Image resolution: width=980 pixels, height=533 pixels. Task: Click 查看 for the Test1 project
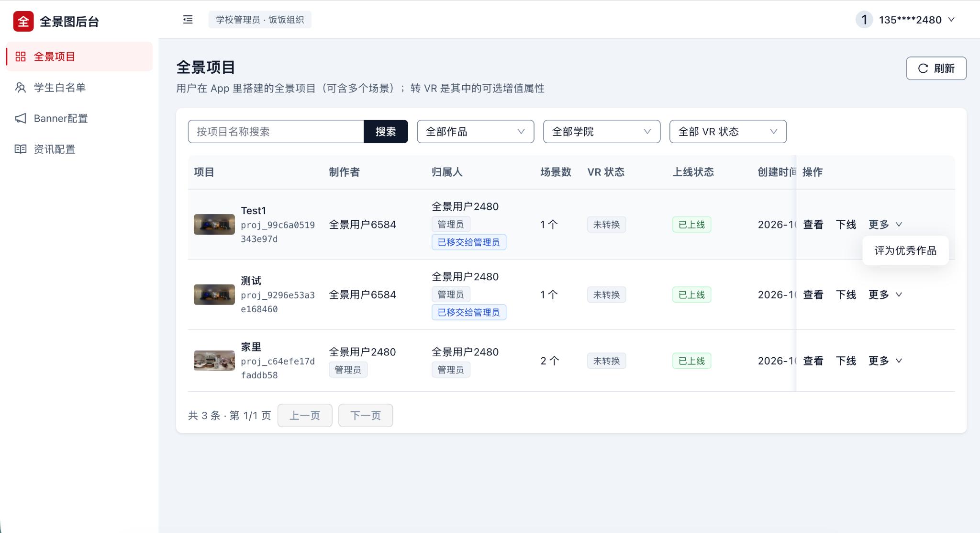pos(813,225)
